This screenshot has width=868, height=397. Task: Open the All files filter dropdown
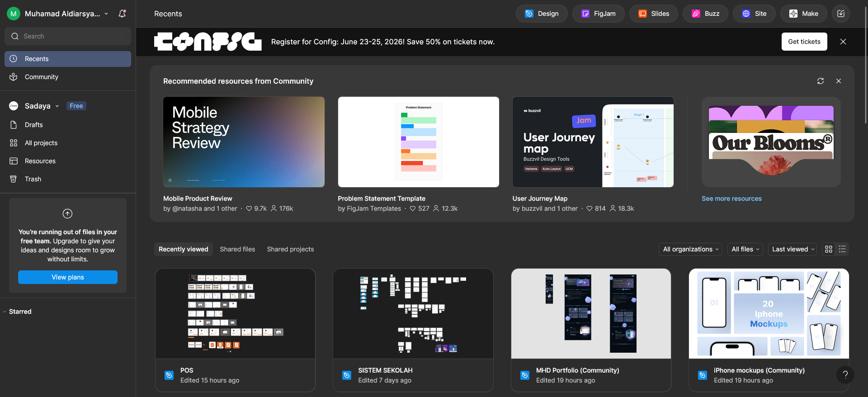click(745, 249)
